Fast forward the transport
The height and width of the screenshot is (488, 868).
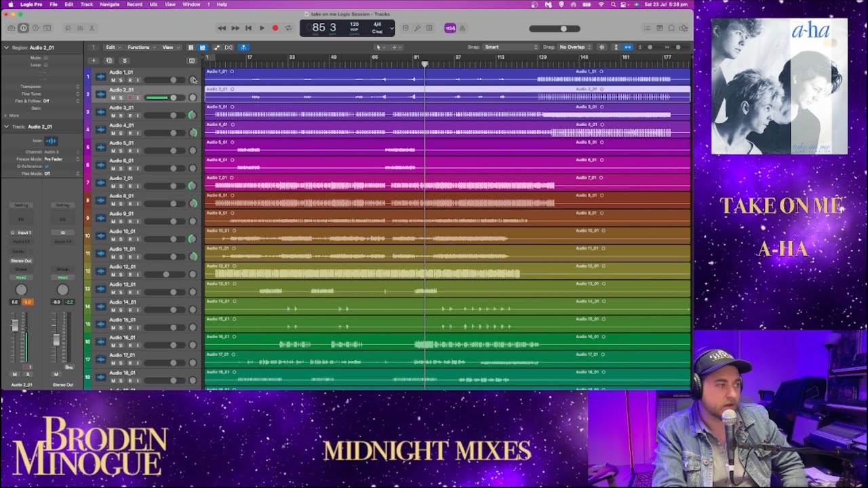tap(235, 28)
